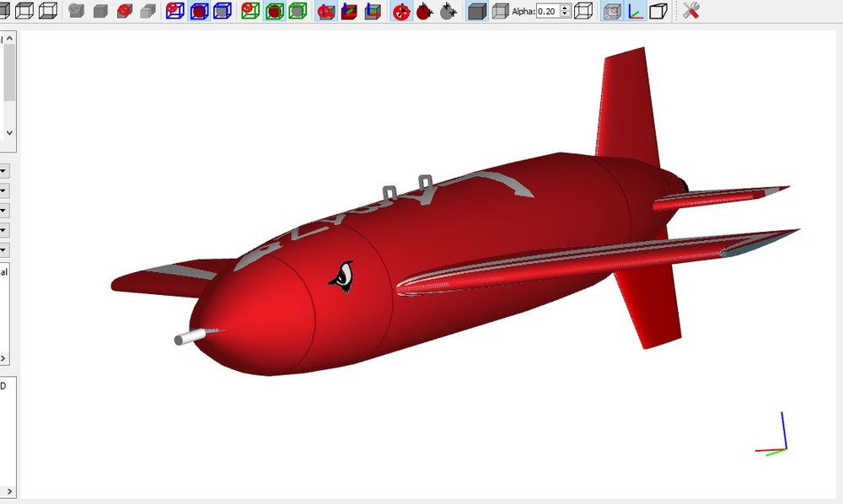Toggle the dark opaque cube display mode

point(477,11)
